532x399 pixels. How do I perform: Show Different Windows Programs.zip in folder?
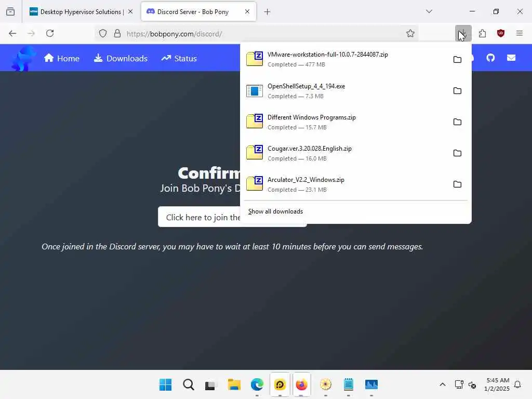click(457, 122)
